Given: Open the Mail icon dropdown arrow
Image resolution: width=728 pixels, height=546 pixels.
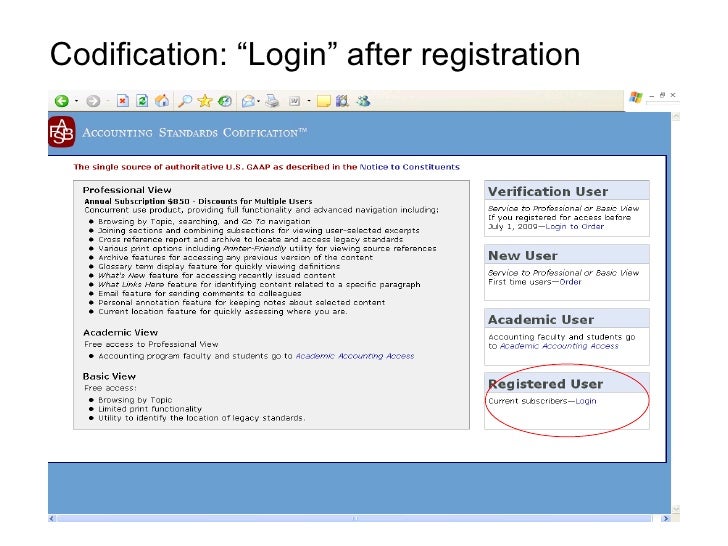Looking at the screenshot, I should coord(259,101).
